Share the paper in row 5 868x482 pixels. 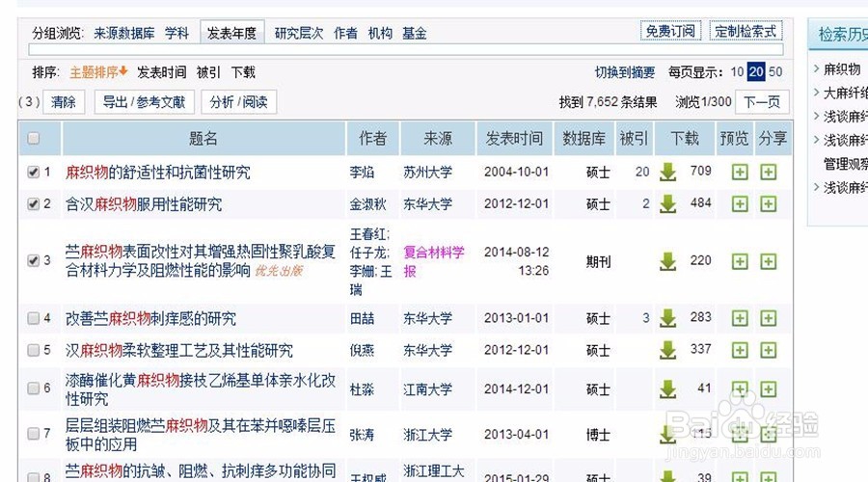click(768, 350)
